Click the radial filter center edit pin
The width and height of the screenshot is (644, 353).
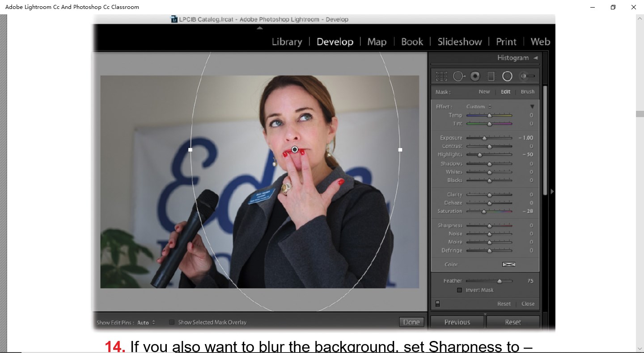[295, 149]
